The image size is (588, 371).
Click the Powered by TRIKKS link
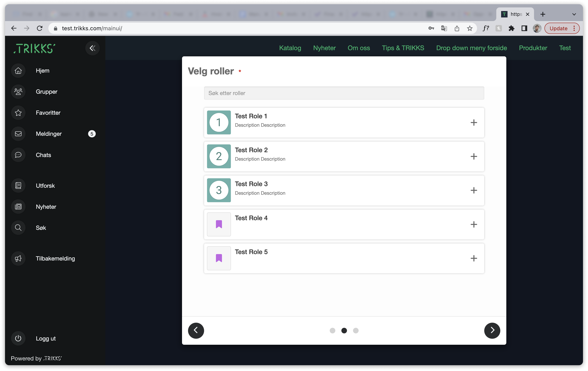36,358
